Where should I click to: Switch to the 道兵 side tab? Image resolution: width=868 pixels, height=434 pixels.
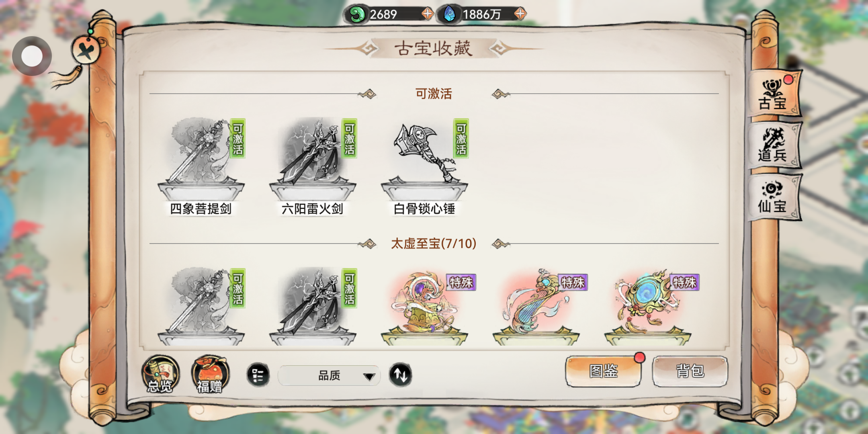point(773,145)
